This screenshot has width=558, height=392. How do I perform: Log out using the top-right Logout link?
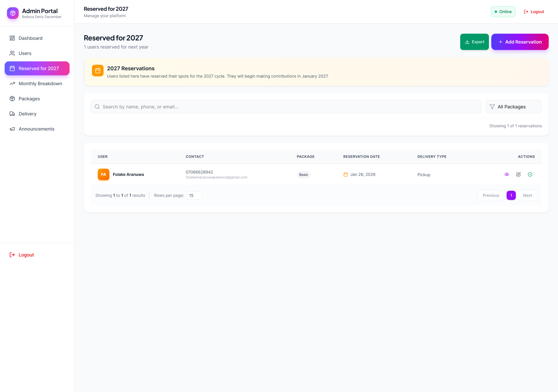click(534, 12)
